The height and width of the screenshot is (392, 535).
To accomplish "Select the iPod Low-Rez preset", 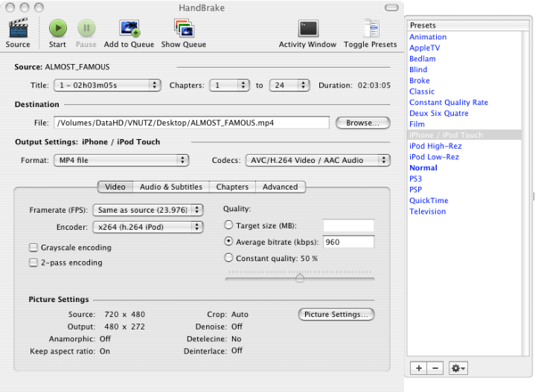I will 464,157.
